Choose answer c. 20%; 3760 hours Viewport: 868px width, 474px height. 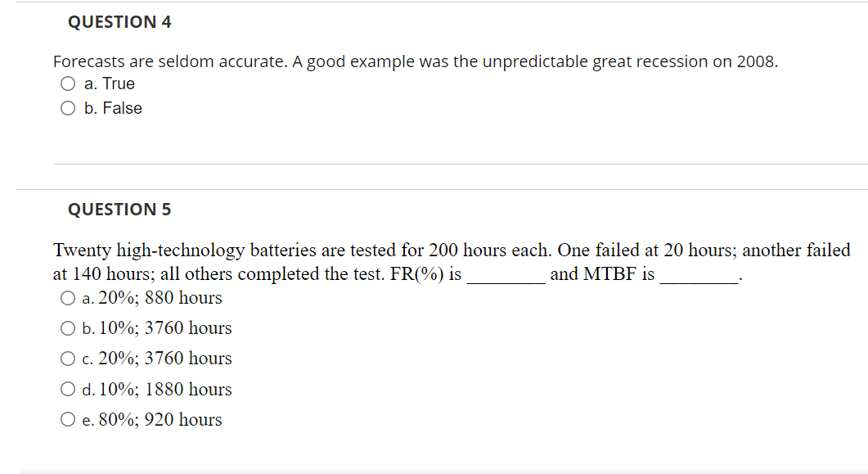pyautogui.click(x=68, y=358)
